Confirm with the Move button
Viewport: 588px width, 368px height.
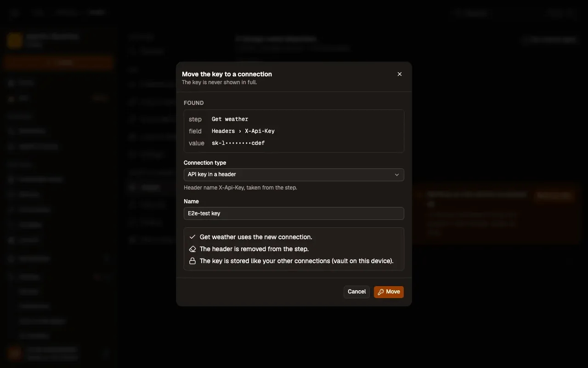tap(389, 292)
